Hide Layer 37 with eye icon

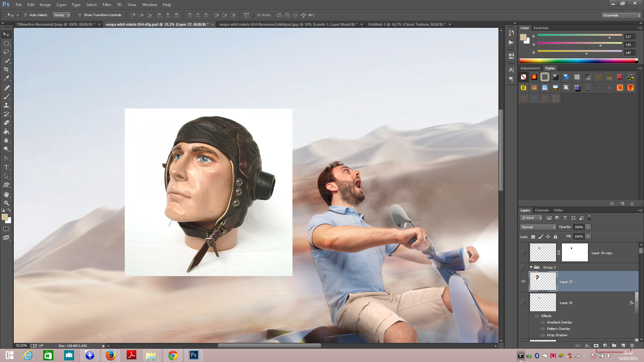coord(523,282)
